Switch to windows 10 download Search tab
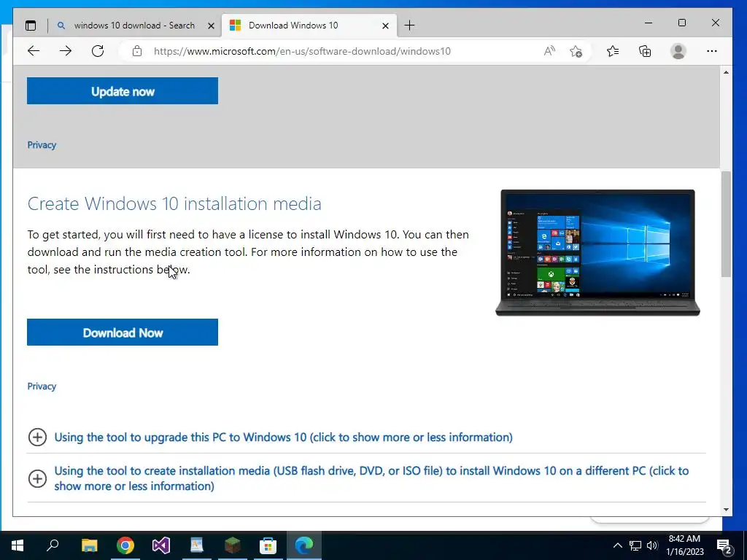 click(135, 26)
